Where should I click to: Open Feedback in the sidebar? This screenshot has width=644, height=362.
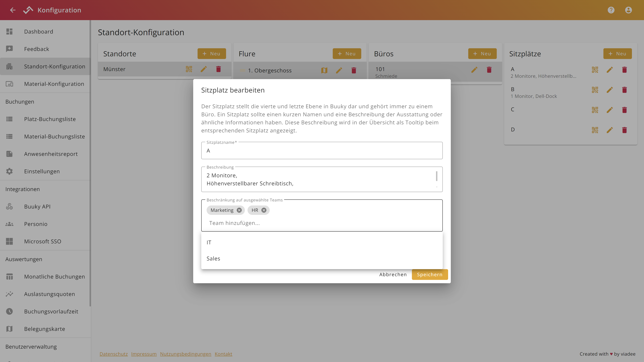(x=45, y=49)
